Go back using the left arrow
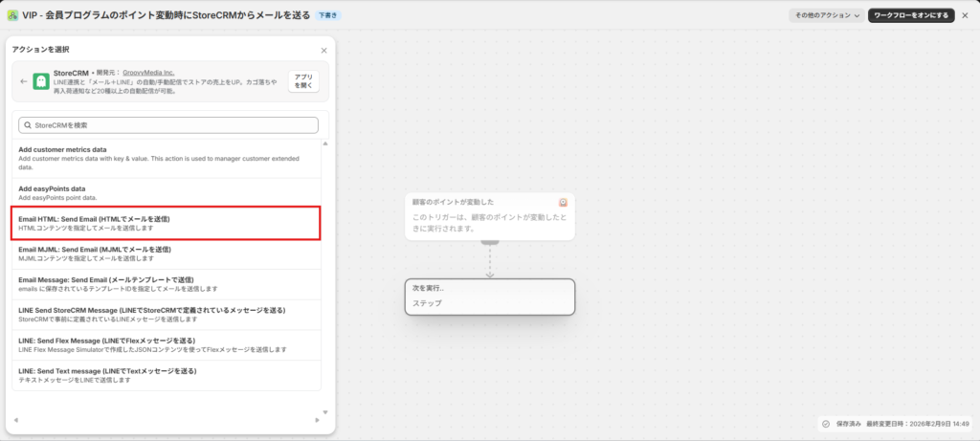Screen dimensions: 980x441 (23, 82)
